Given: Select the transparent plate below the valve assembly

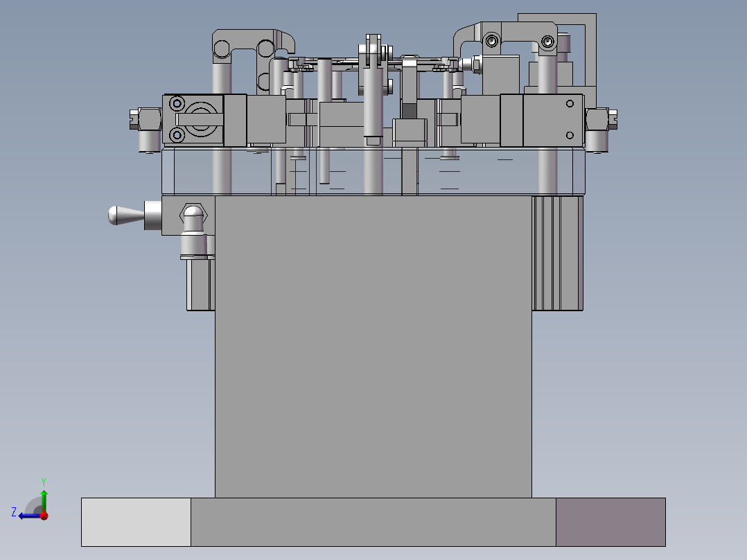Looking at the screenshot, I should 373,172.
